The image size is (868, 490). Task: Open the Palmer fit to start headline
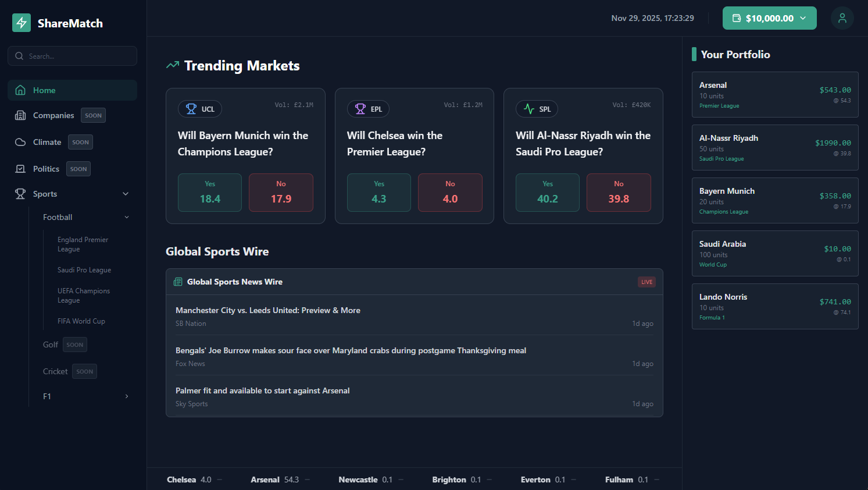click(x=262, y=390)
